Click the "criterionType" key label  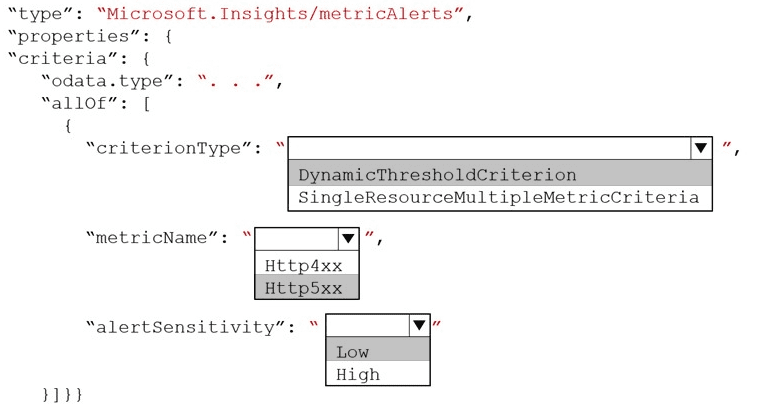[169, 148]
